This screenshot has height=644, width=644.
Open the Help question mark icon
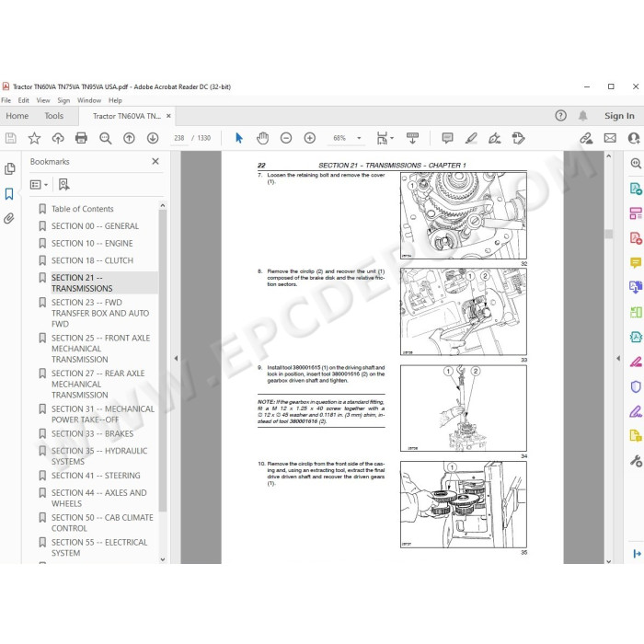(x=560, y=116)
